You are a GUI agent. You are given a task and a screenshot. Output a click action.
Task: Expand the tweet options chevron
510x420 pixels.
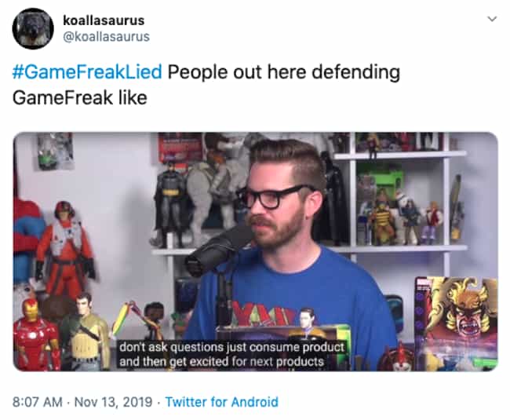pyautogui.click(x=493, y=19)
